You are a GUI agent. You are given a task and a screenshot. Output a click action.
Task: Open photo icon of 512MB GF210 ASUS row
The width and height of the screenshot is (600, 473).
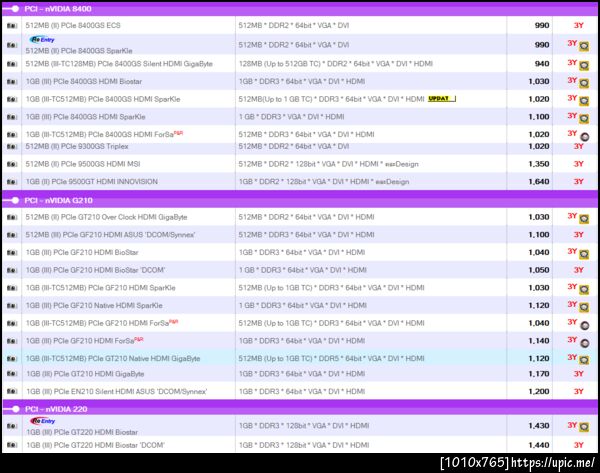click(x=12, y=235)
